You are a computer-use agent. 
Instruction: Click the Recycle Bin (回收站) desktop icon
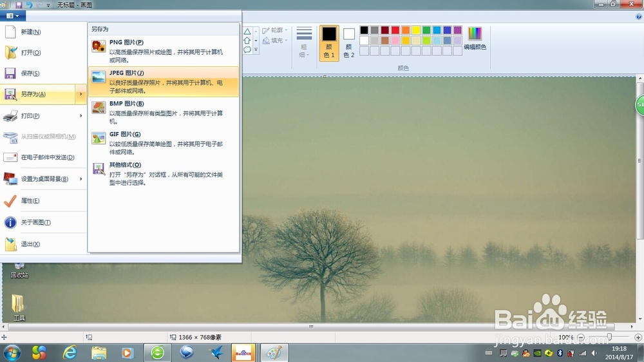(x=19, y=270)
